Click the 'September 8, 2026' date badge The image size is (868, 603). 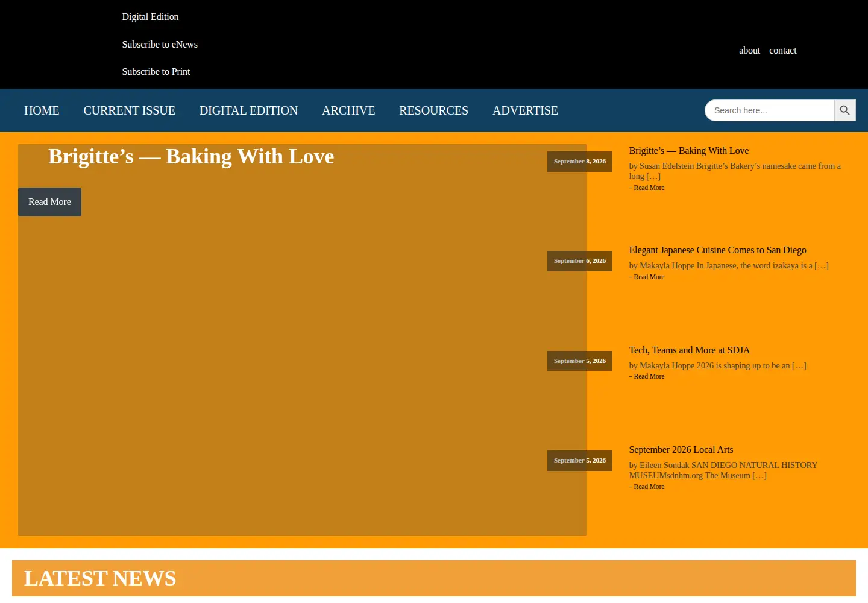coord(580,162)
